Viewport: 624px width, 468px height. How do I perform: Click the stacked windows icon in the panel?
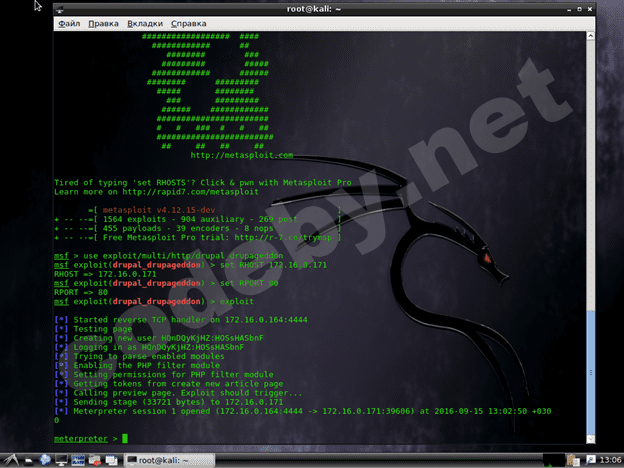(x=111, y=461)
